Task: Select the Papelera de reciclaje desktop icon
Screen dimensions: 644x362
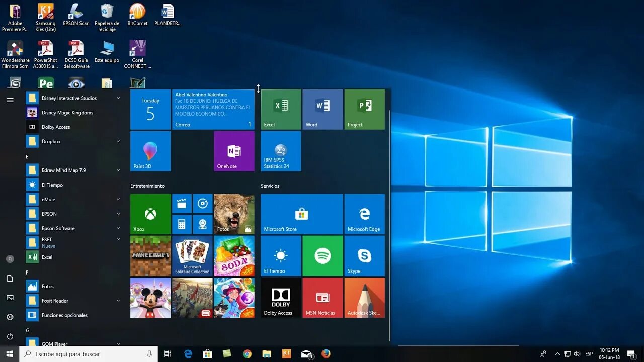Action: (x=107, y=18)
